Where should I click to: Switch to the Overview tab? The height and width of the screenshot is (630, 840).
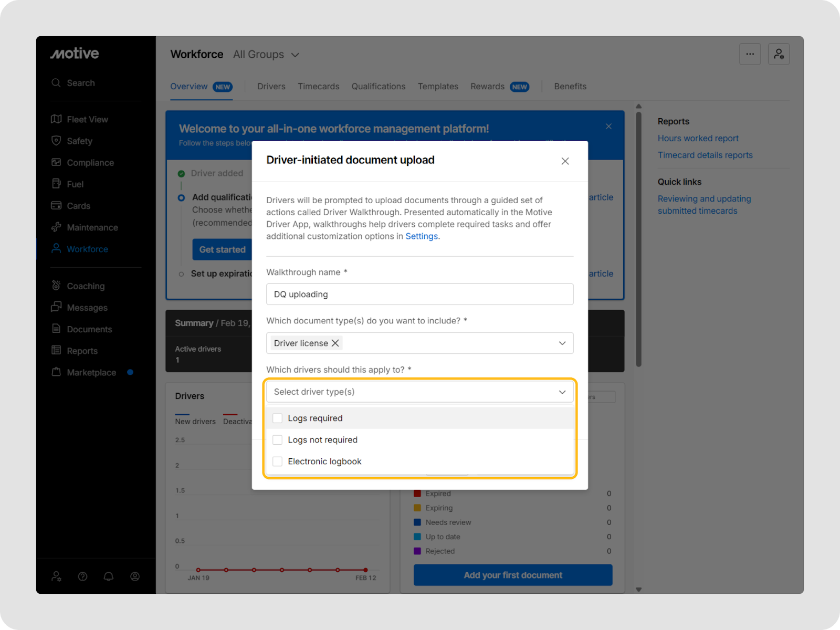(201, 87)
